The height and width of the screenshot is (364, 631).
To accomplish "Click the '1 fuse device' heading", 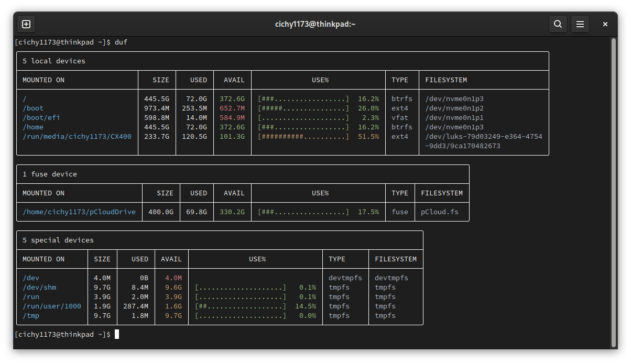I will point(50,174).
